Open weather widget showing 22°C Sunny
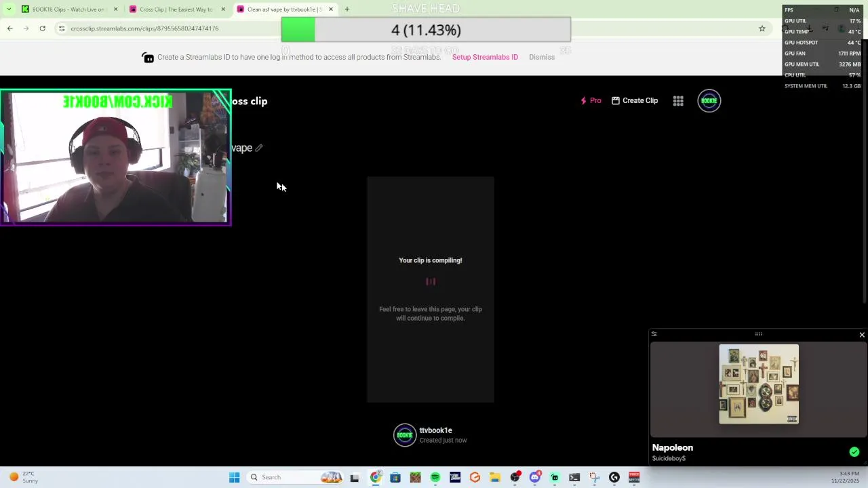 pos(24,477)
